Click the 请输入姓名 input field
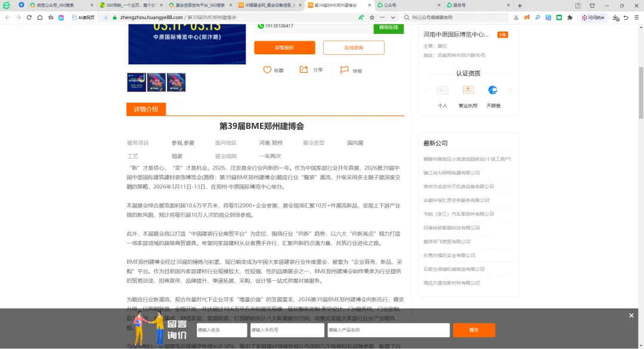This screenshot has height=349, width=644. (222, 330)
